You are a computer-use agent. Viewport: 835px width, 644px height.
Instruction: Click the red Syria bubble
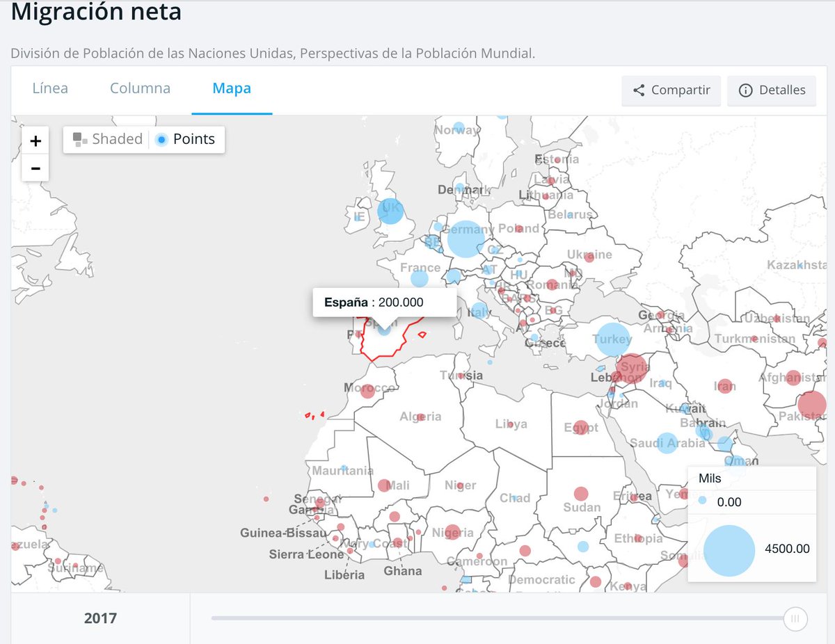[631, 368]
